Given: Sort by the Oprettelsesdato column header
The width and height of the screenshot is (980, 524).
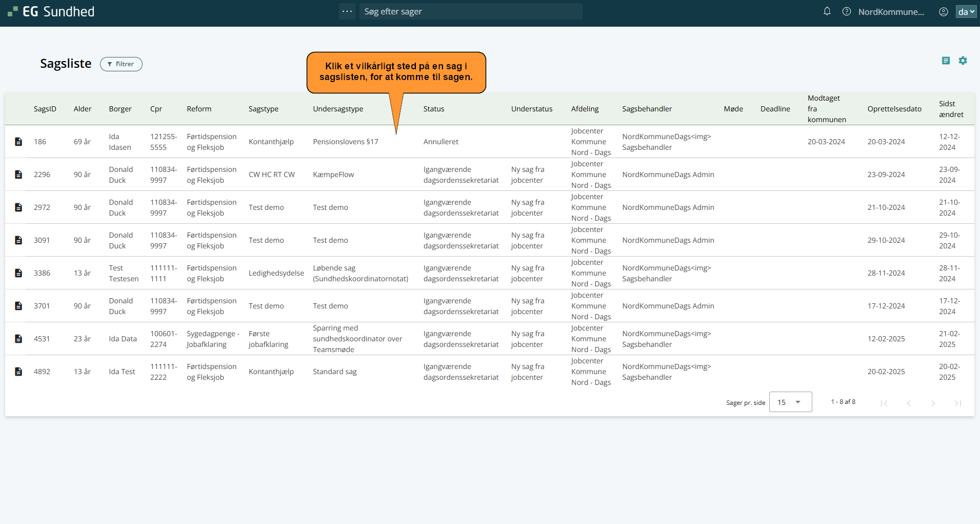Looking at the screenshot, I should [894, 109].
